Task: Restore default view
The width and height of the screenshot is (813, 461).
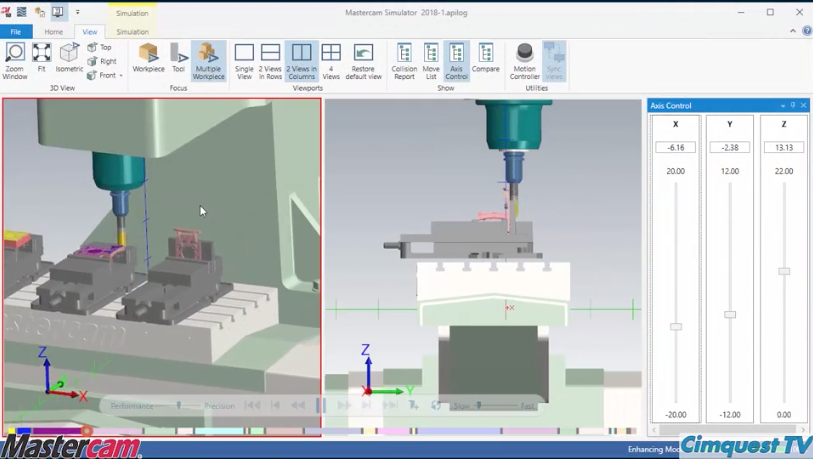Action: [x=363, y=61]
